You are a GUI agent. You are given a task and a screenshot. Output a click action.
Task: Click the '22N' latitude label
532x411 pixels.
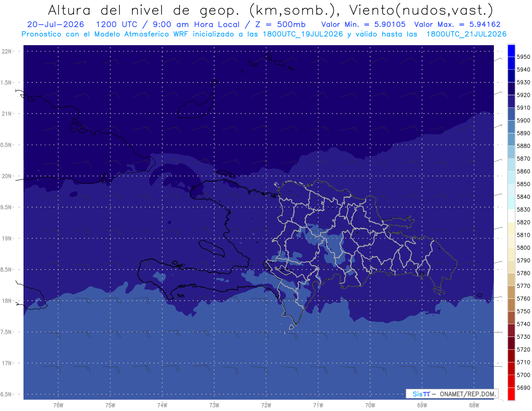click(7, 51)
